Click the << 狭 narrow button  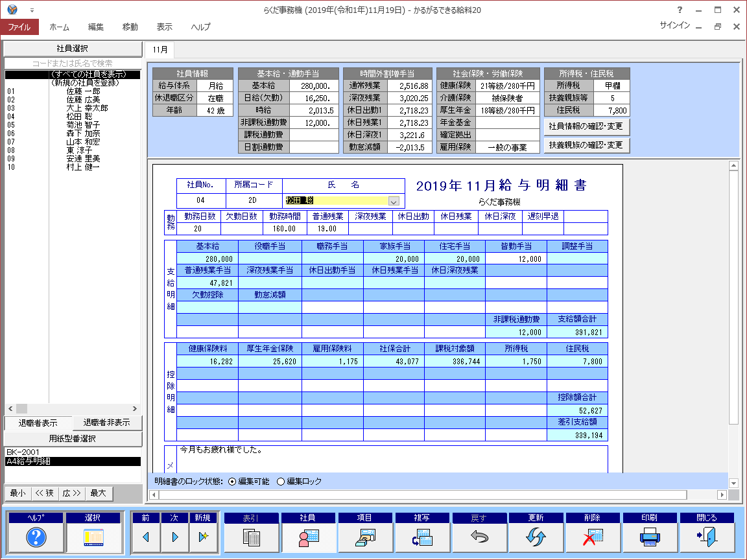(45, 493)
